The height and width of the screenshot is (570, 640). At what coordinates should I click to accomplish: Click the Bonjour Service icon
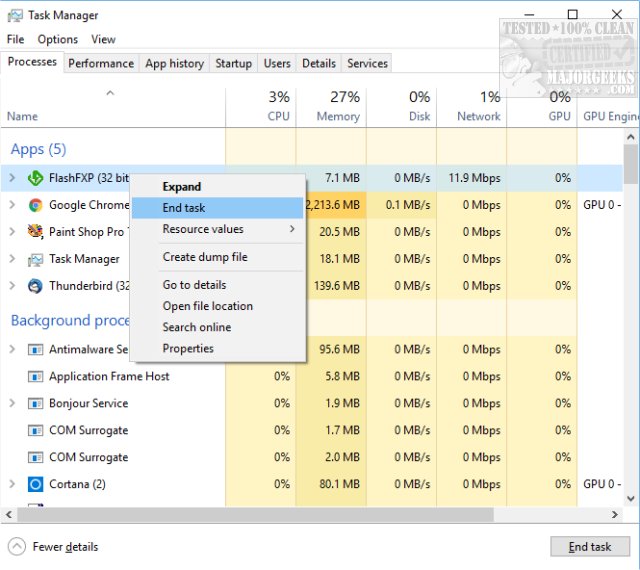pyautogui.click(x=35, y=403)
